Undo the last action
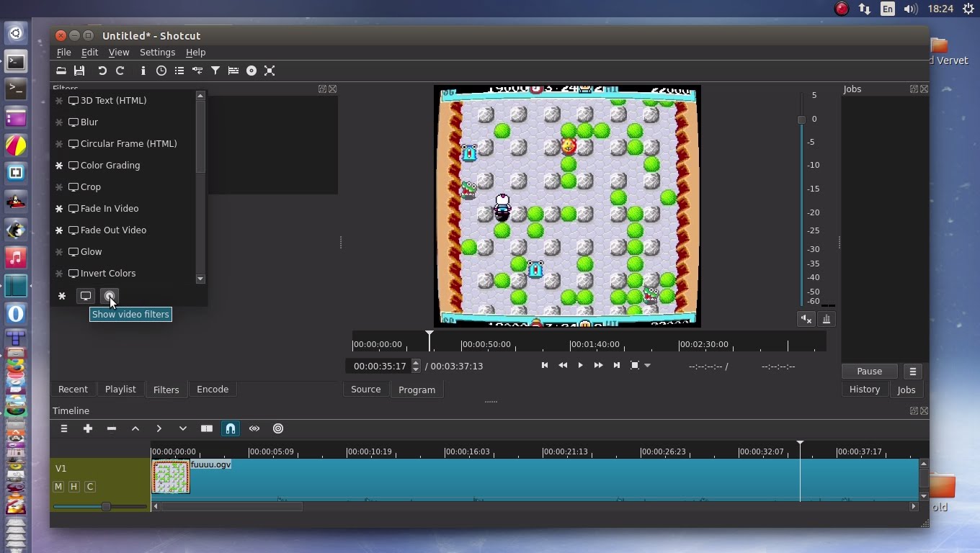 [102, 71]
